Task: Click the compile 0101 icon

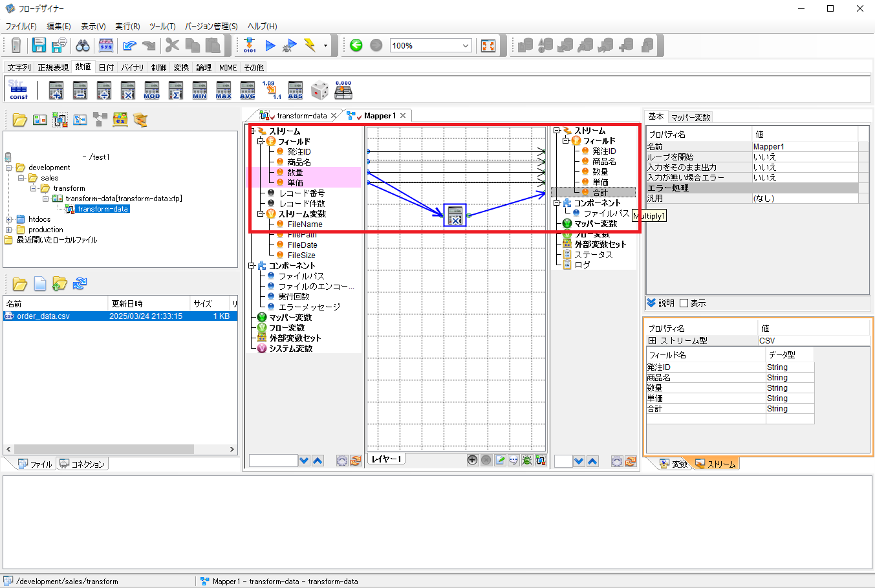Action: point(250,45)
